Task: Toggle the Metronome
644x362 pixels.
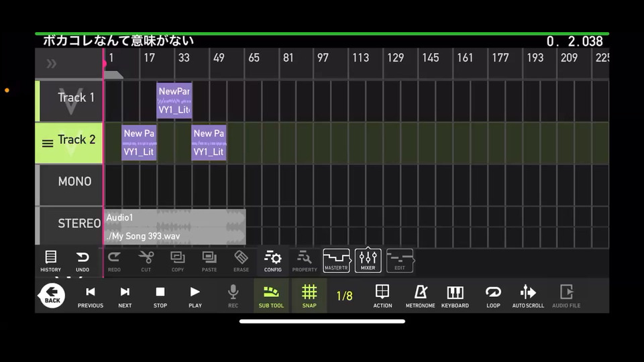Action: point(420,297)
